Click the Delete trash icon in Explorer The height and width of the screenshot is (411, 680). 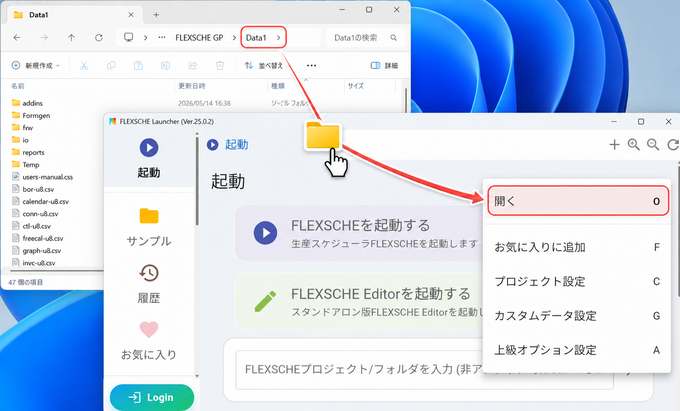(220, 65)
